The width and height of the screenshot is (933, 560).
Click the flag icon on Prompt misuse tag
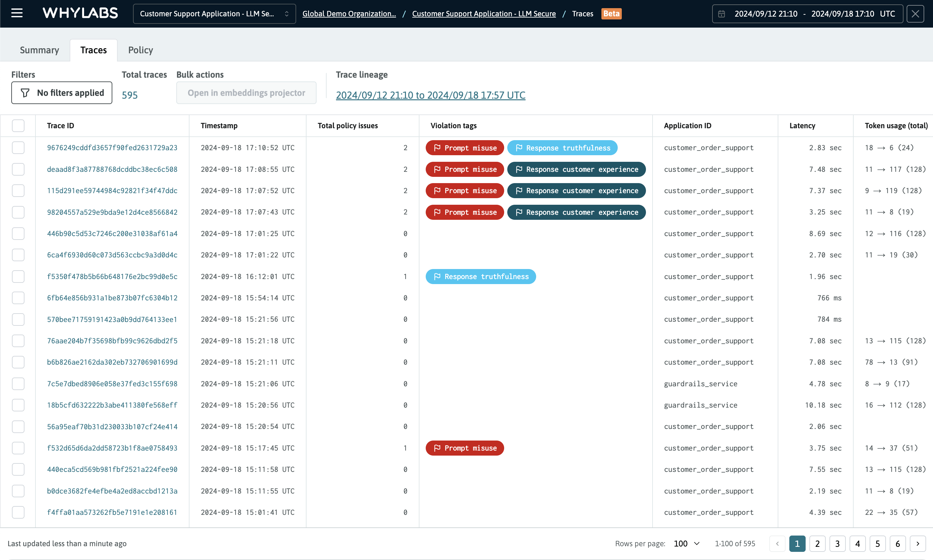pos(437,148)
